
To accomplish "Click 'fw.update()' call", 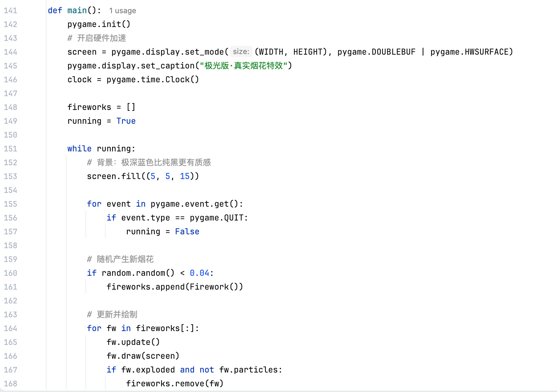I will pyautogui.click(x=133, y=342).
